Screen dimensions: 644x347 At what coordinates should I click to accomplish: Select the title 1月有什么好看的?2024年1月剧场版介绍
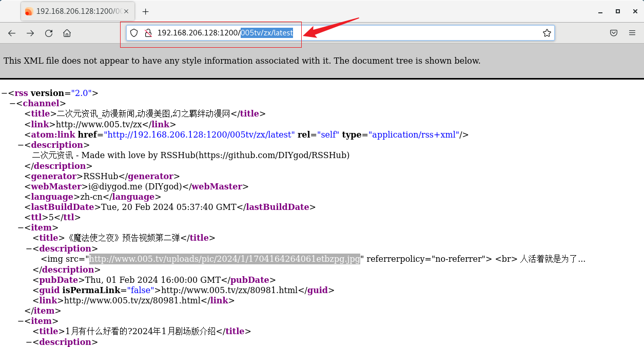pos(140,332)
